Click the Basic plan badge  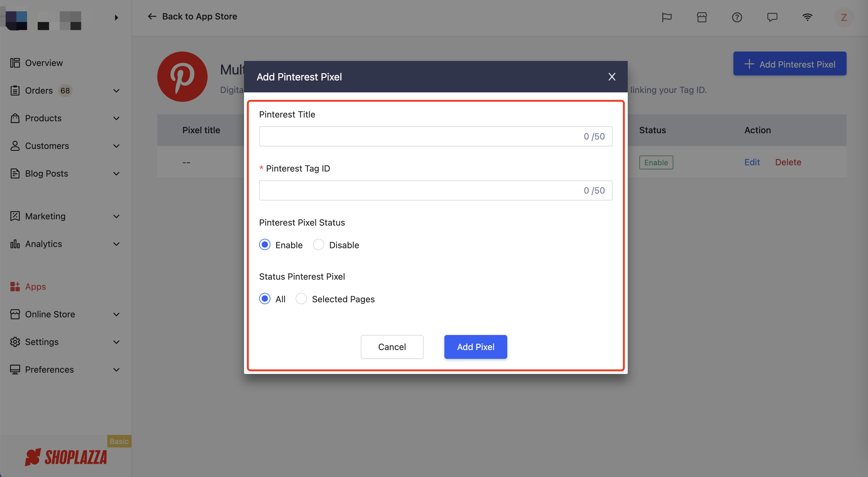tap(119, 441)
